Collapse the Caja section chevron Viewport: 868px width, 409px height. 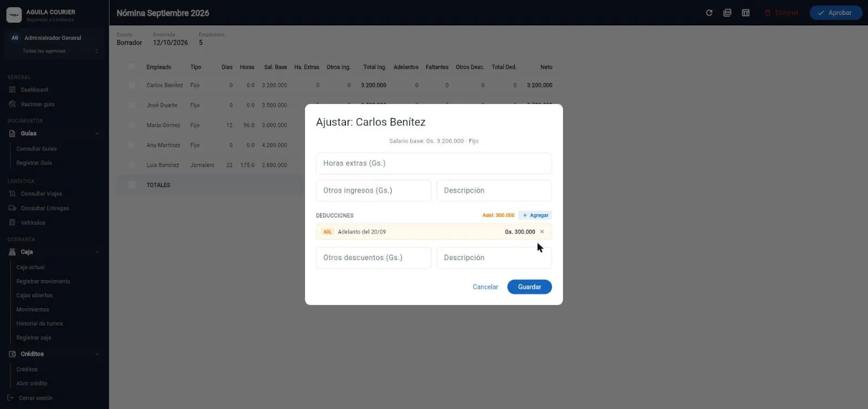97,252
